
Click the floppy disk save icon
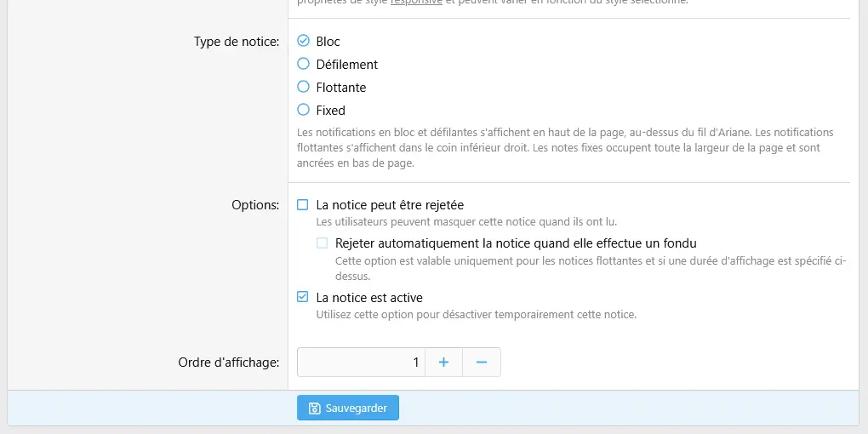(314, 408)
